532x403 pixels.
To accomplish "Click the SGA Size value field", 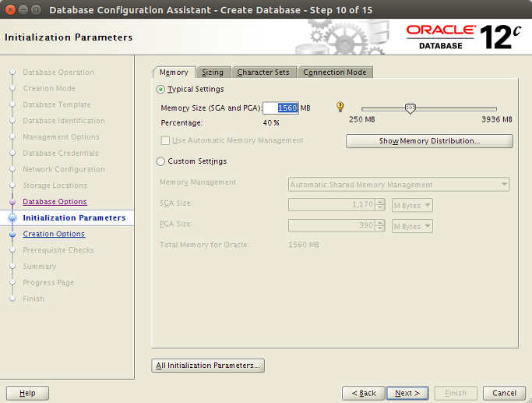I will pyautogui.click(x=332, y=205).
